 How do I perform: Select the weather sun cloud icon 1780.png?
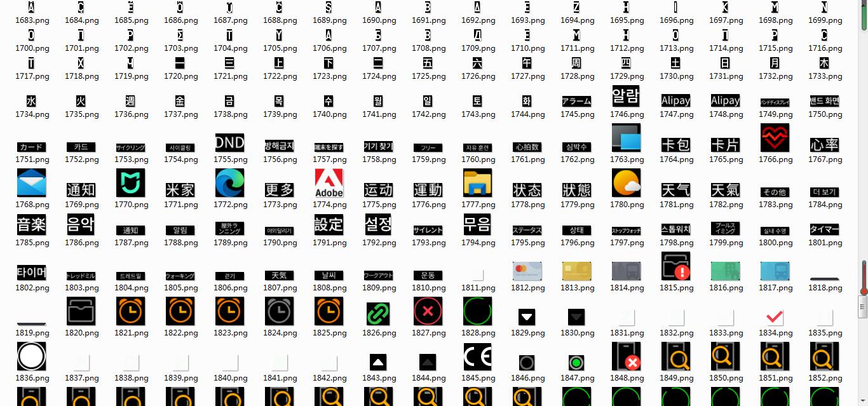click(626, 183)
